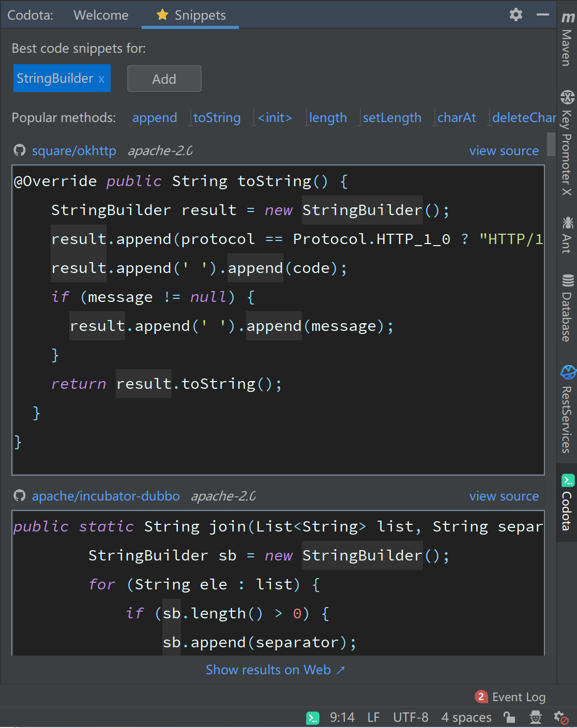Open the inspections hector icon in status bar
This screenshot has width=577, height=728.
[x=536, y=718]
